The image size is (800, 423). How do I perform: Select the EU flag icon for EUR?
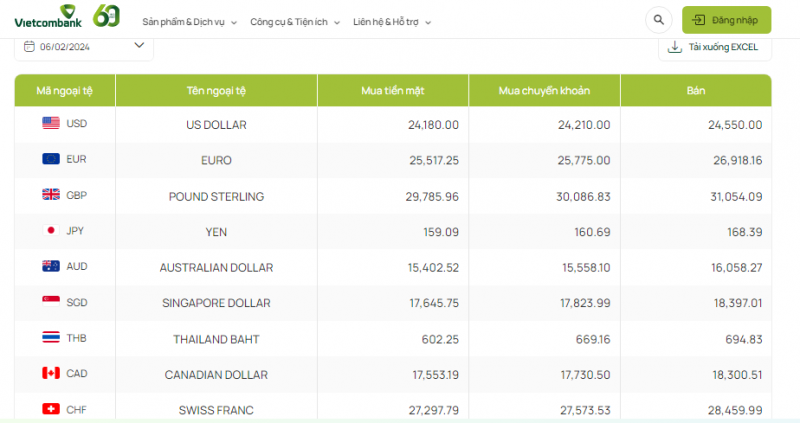click(51, 159)
